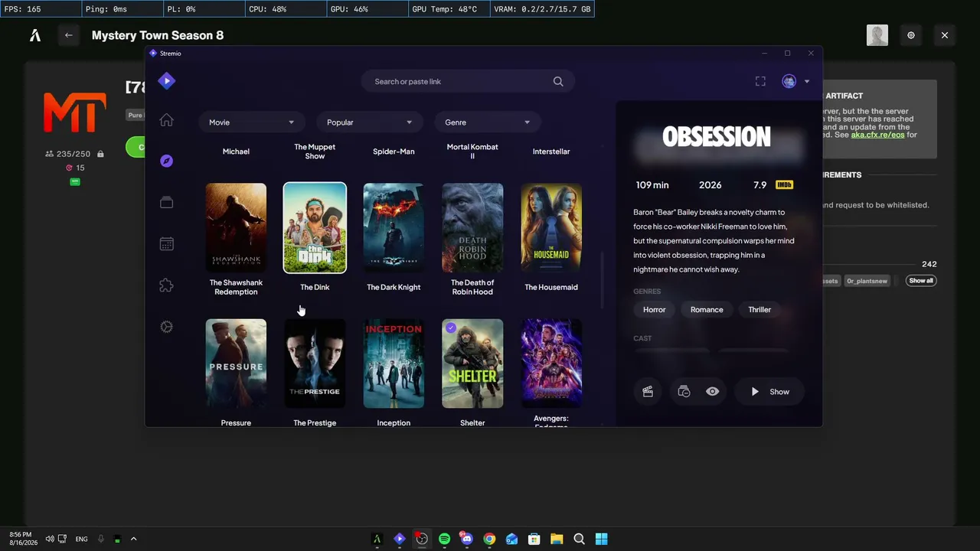Open The Housemaid movie poster
Image resolution: width=980 pixels, height=551 pixels.
pos(551,227)
